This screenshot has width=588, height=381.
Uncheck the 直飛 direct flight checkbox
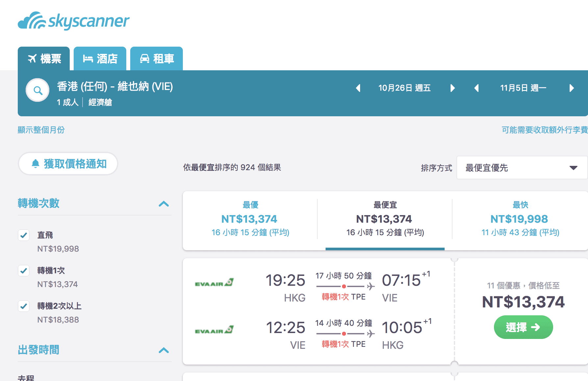pyautogui.click(x=24, y=235)
